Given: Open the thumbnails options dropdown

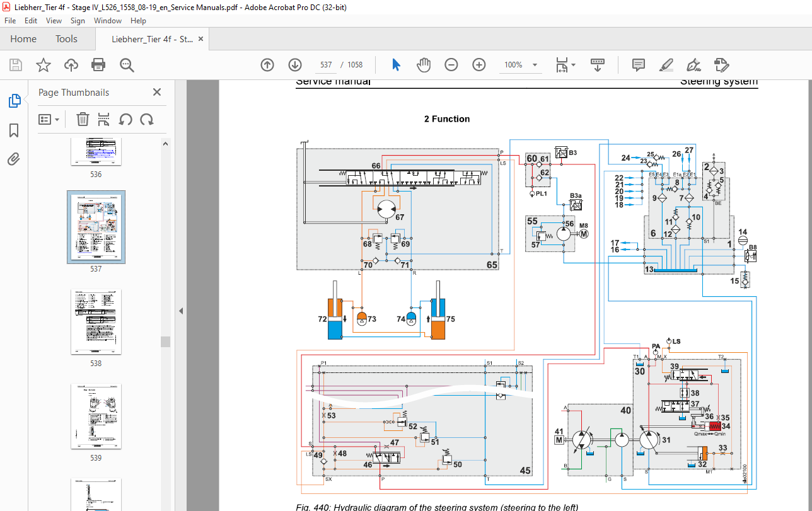Looking at the screenshot, I should (49, 119).
